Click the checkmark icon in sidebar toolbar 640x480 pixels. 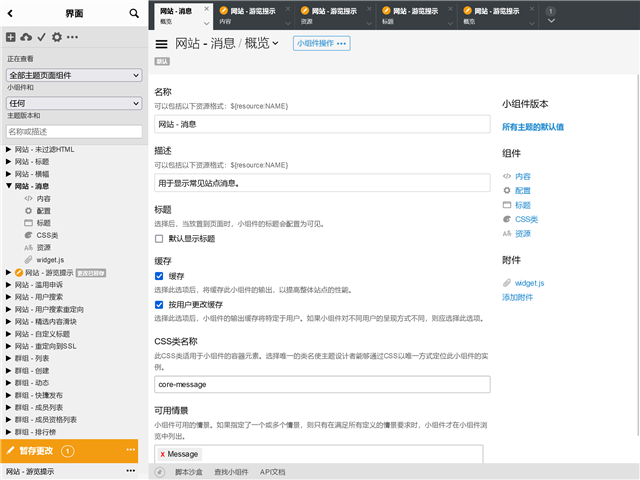click(x=41, y=37)
